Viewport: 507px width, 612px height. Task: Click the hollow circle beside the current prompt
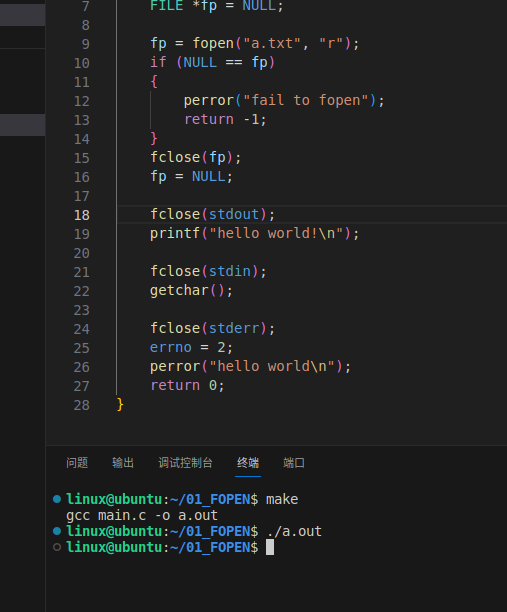57,547
